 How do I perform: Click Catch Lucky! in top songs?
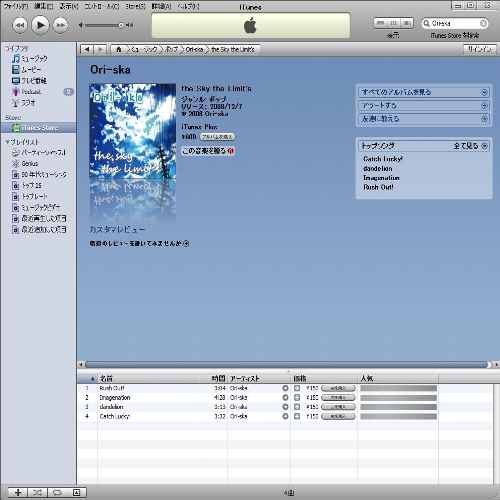[383, 159]
